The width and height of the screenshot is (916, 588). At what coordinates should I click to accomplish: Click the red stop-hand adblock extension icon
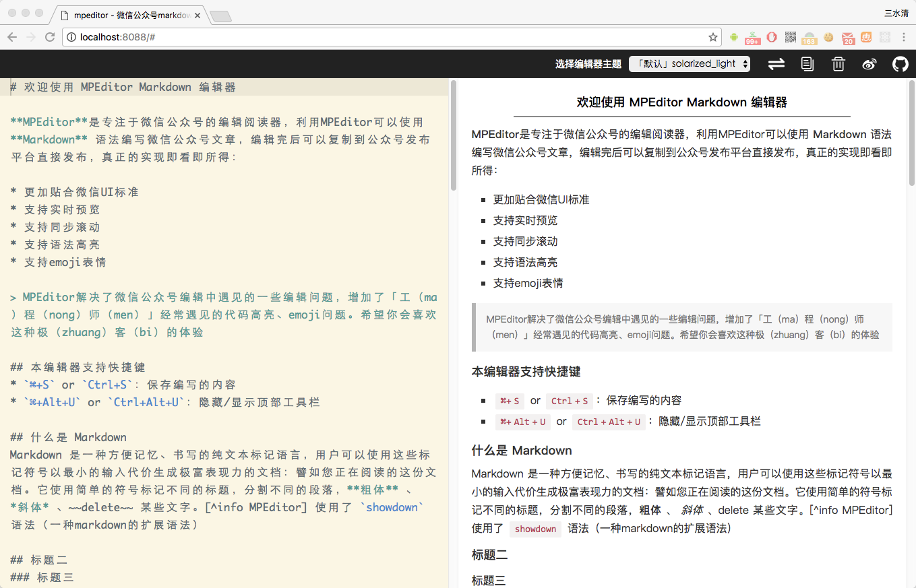772,37
